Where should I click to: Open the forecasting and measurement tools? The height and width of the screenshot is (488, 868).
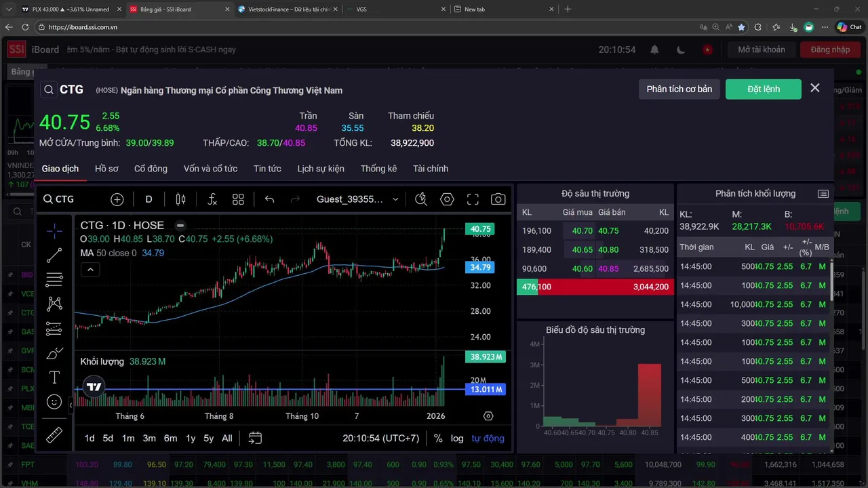(54, 329)
